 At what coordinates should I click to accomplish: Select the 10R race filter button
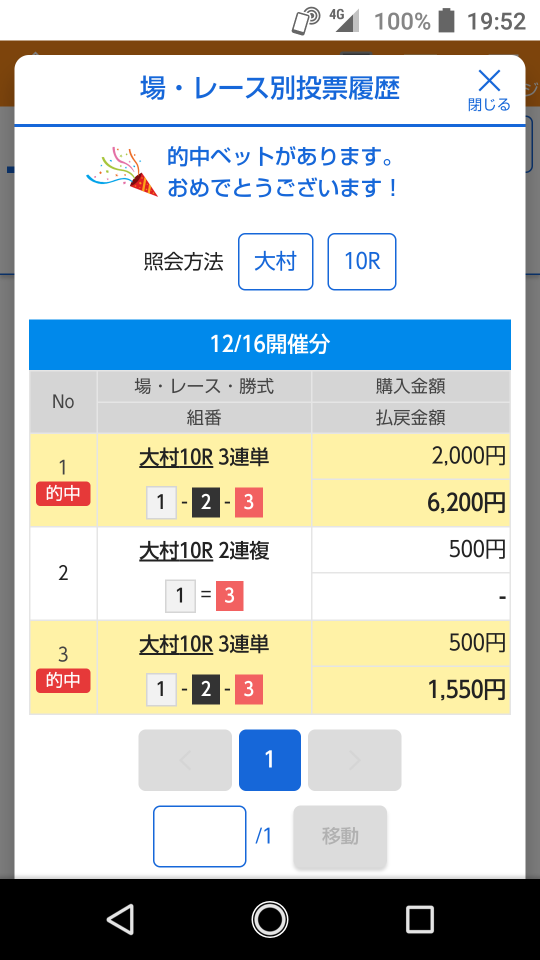[x=362, y=261]
